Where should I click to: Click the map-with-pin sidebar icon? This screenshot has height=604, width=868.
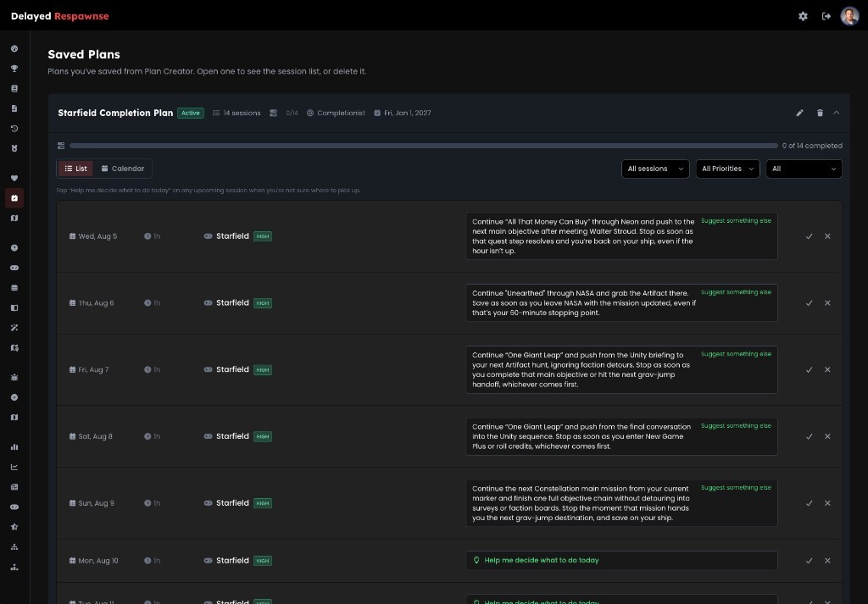14,348
